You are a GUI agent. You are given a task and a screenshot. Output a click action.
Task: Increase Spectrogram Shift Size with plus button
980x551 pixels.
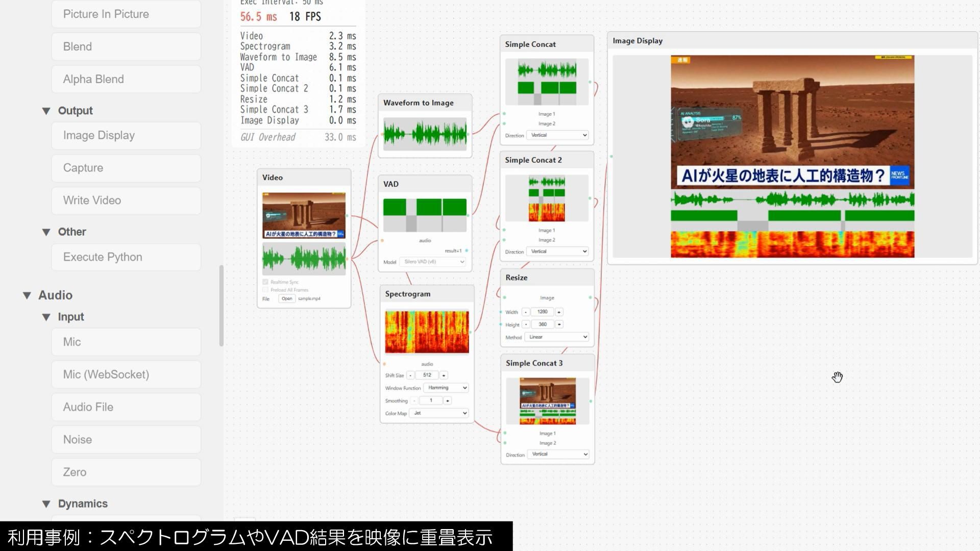(444, 375)
